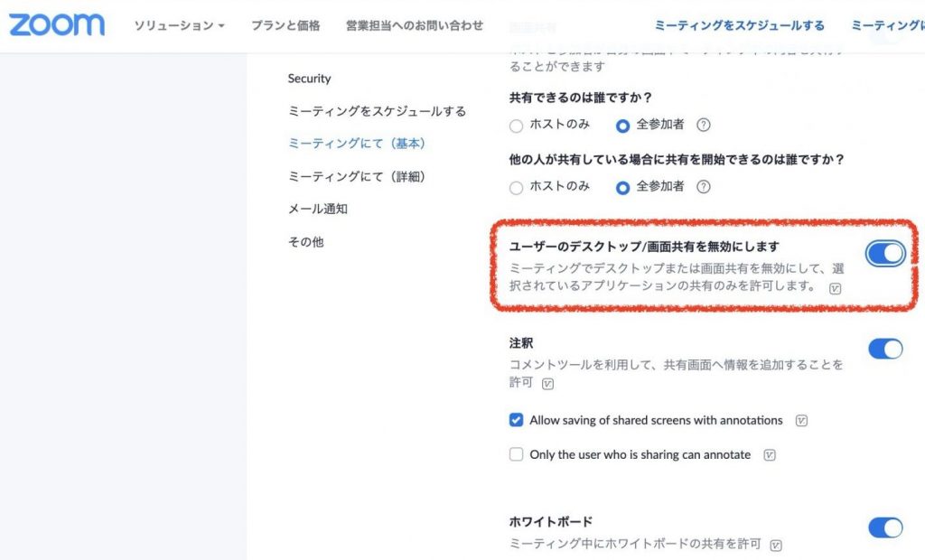The width and height of the screenshot is (925, 560).
Task: Click help icon beside 全参加者 under 共有できるのは誰ですか
Action: coord(704,126)
